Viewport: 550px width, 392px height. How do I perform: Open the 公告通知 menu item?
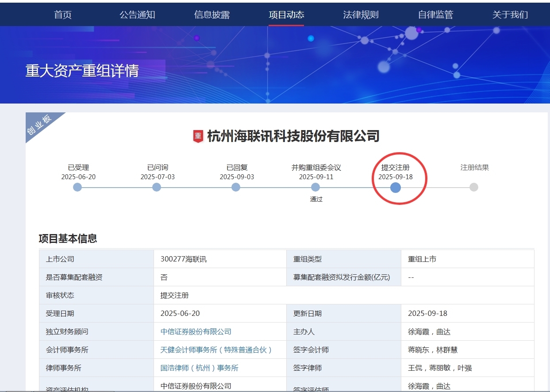tap(137, 15)
